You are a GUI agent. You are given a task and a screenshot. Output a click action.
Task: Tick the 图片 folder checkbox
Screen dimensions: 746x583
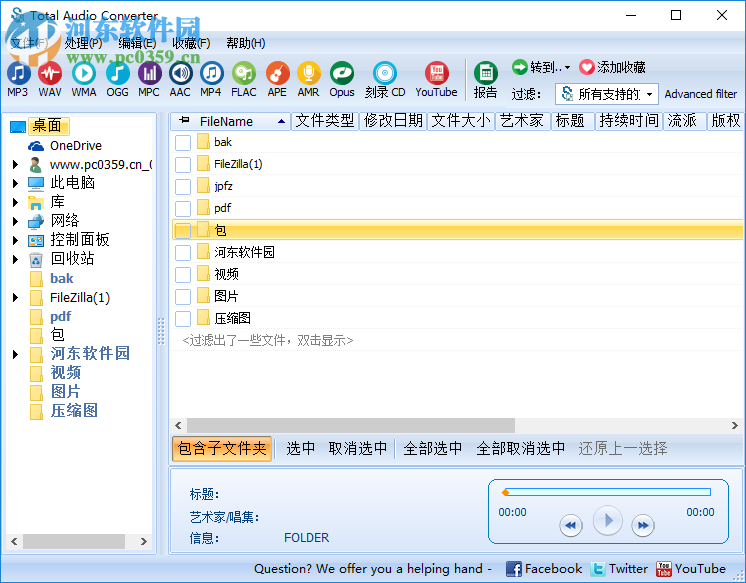(183, 296)
